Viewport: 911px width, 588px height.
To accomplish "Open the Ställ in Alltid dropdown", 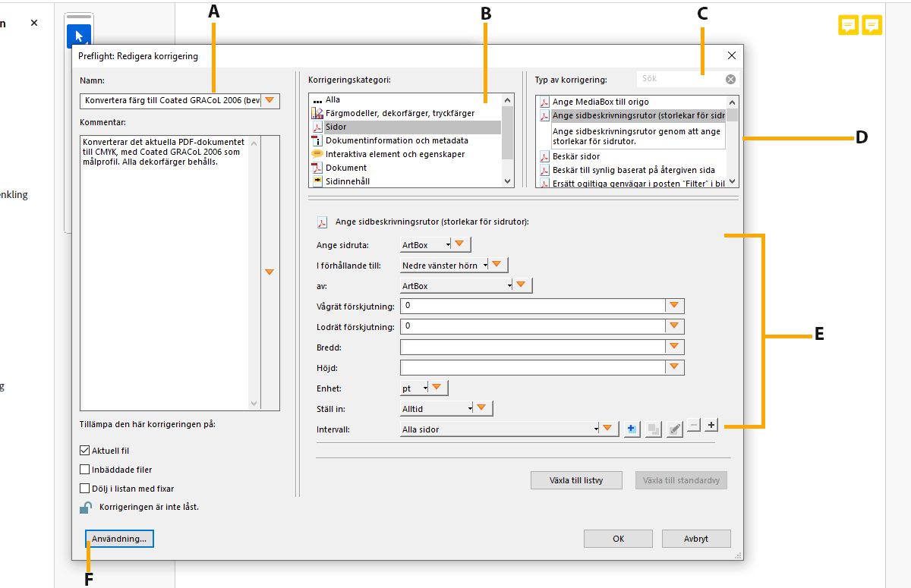I will (x=437, y=408).
